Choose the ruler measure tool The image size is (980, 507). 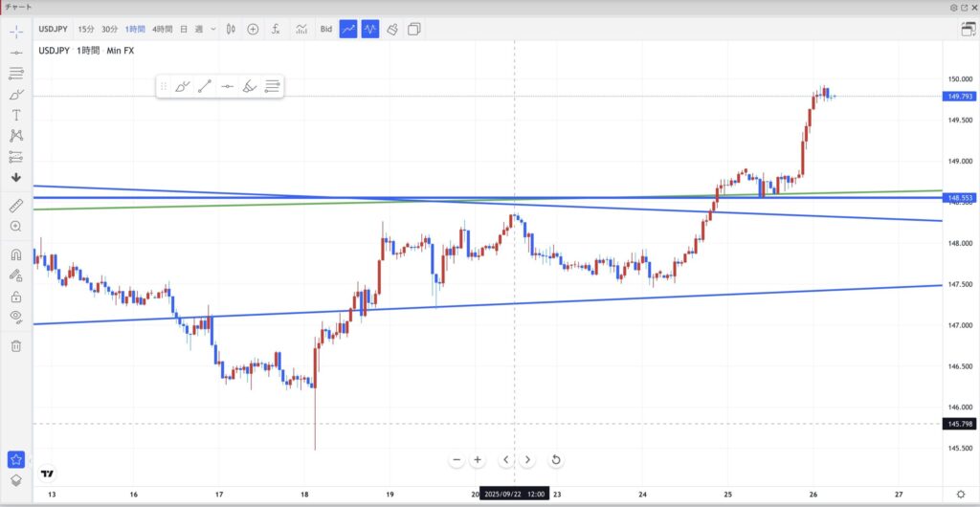pyautogui.click(x=16, y=205)
